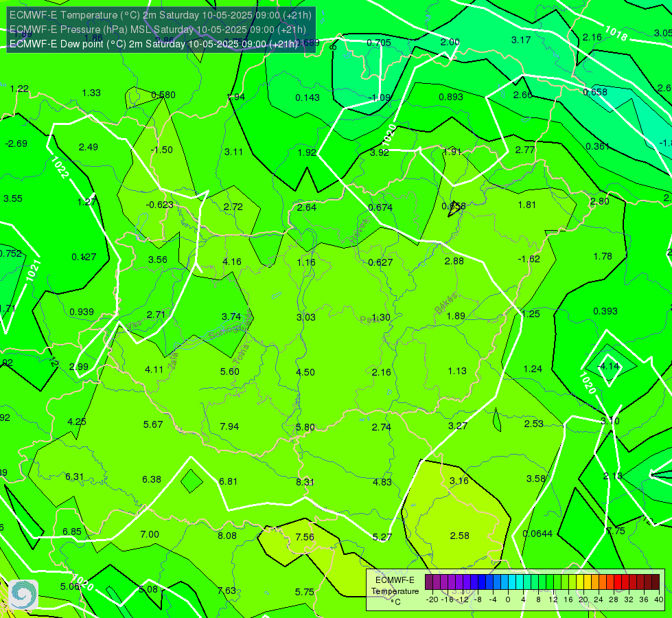Click the dew point value 7.63
The height and width of the screenshot is (618, 672).
click(227, 591)
